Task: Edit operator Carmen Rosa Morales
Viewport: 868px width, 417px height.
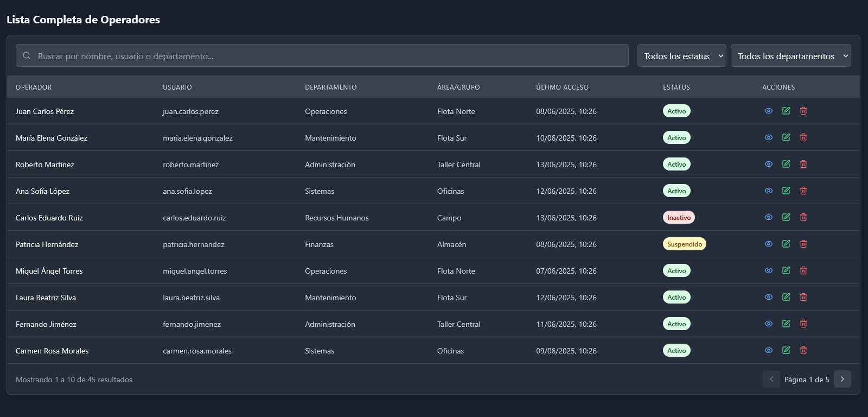Action: (786, 350)
